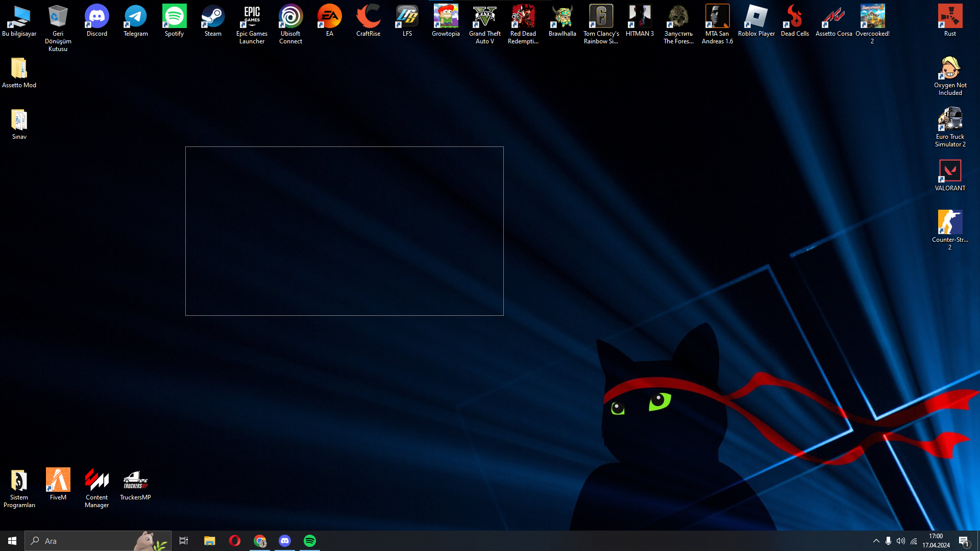Viewport: 980px width, 551px height.
Task: Select the Rust desktop shortcut
Action: tap(950, 21)
